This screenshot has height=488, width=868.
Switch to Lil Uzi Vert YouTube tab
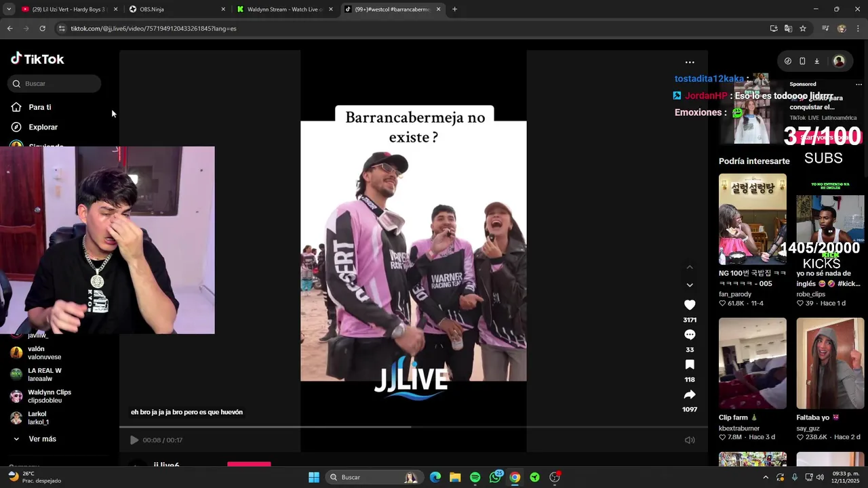click(x=69, y=9)
